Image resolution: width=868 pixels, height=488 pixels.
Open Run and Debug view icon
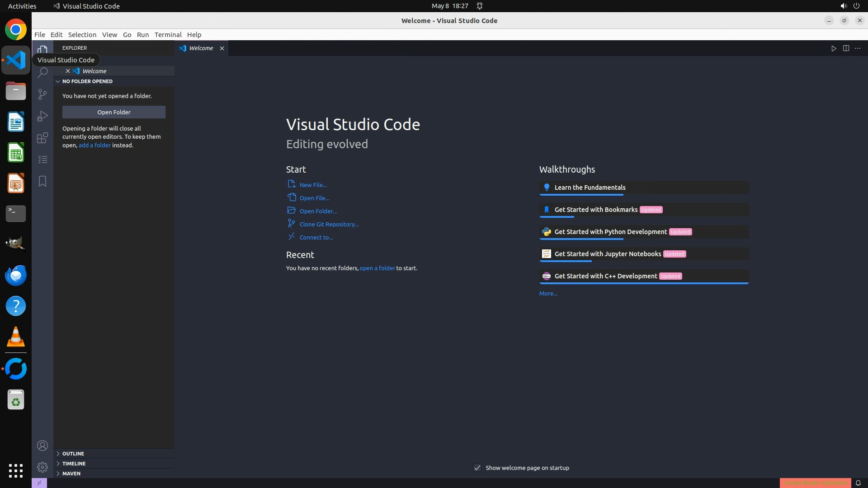[42, 116]
